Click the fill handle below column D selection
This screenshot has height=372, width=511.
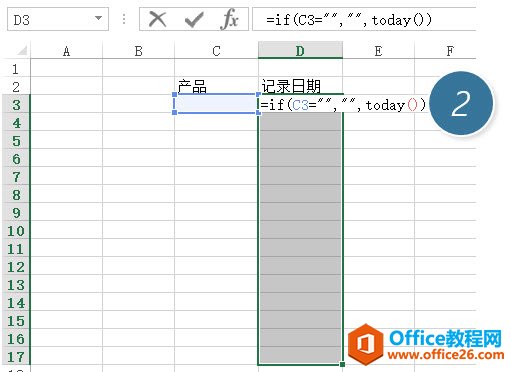(x=342, y=364)
